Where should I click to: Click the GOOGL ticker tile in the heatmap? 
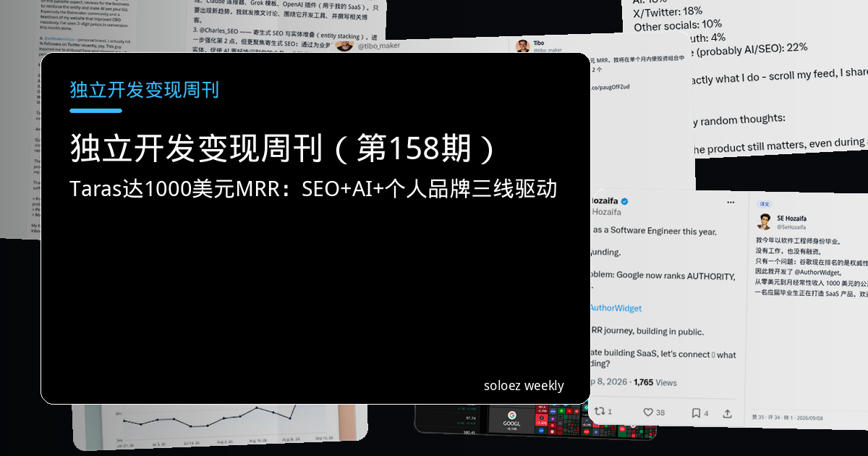(x=511, y=421)
